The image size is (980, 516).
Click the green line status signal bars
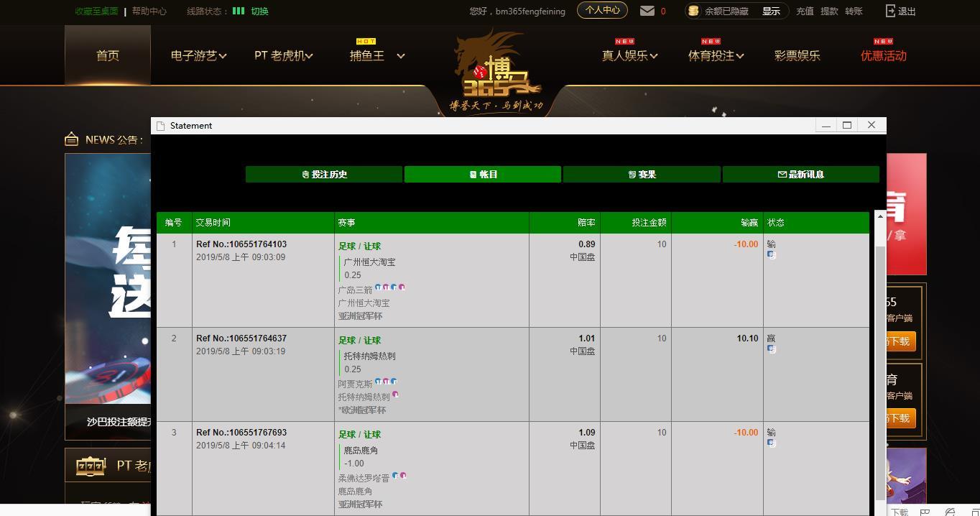(239, 11)
